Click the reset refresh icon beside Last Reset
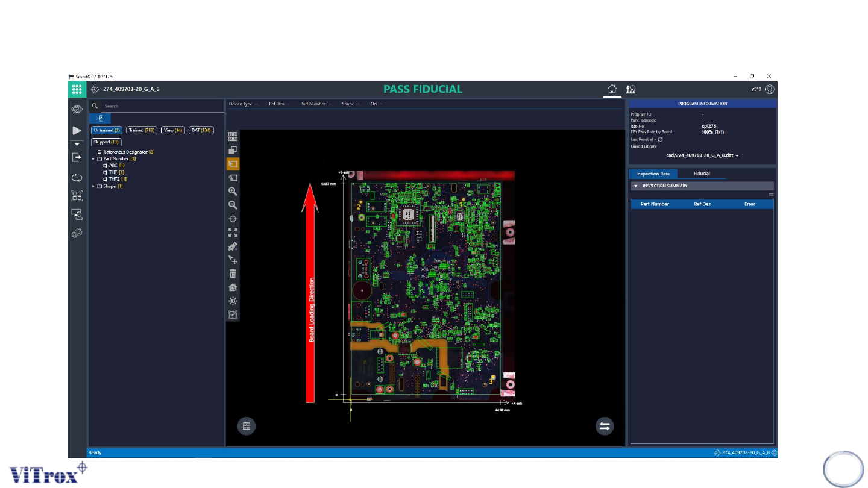 coord(661,139)
